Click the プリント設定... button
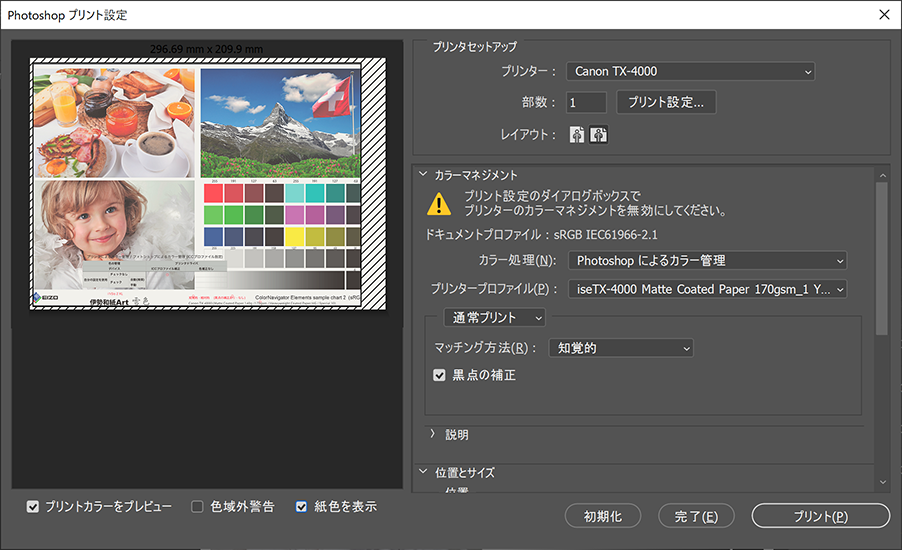Screen dimensions: 902x550 666,102
